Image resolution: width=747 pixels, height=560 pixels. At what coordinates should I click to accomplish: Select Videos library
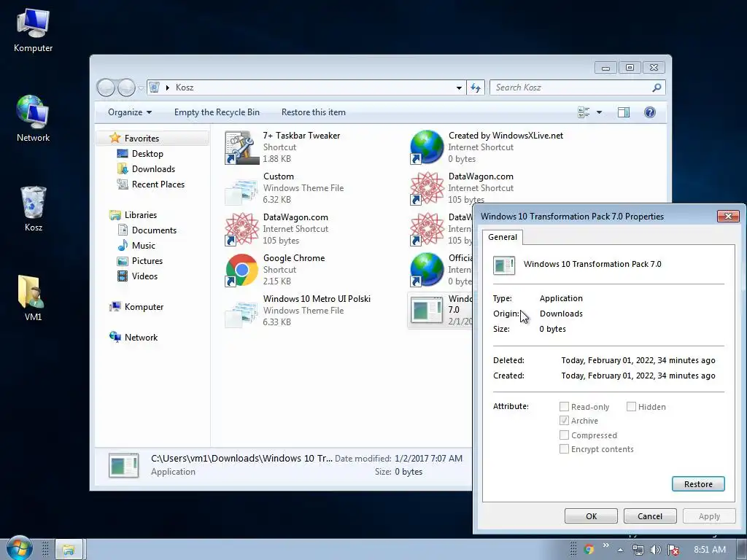144,276
